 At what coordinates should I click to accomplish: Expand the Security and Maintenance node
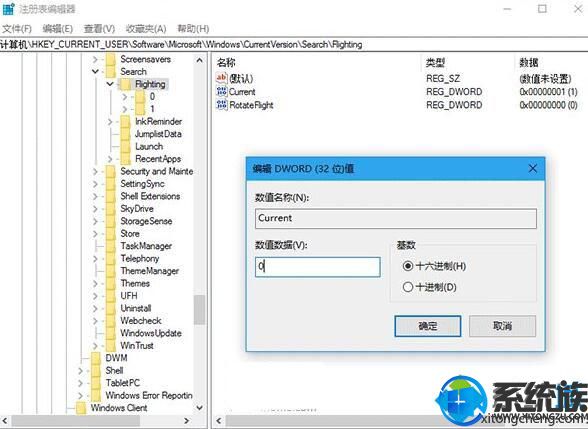click(x=95, y=171)
